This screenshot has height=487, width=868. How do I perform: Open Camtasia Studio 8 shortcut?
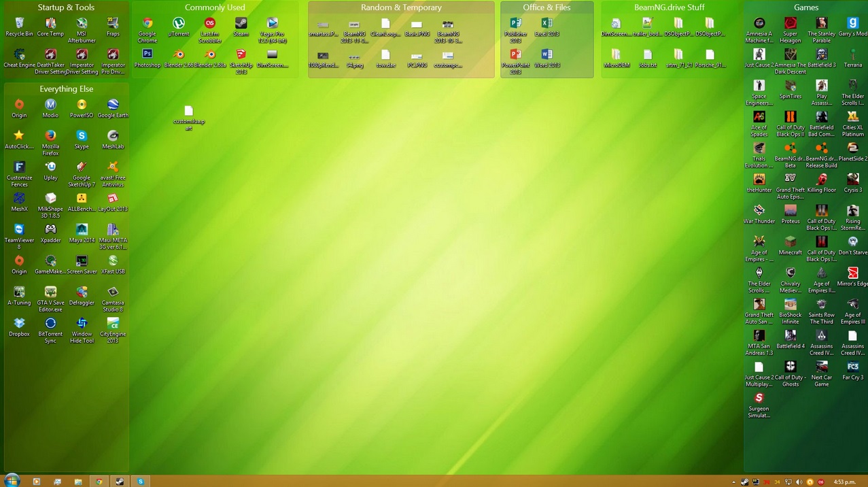point(113,299)
